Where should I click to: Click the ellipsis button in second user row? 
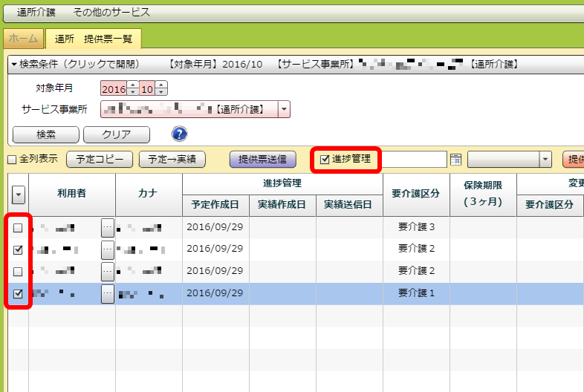[x=108, y=249]
